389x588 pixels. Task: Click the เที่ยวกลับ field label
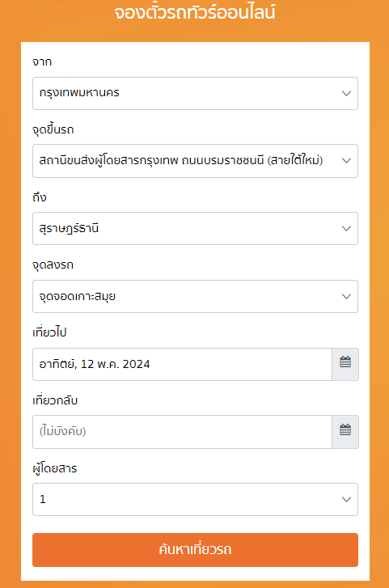pos(55,400)
